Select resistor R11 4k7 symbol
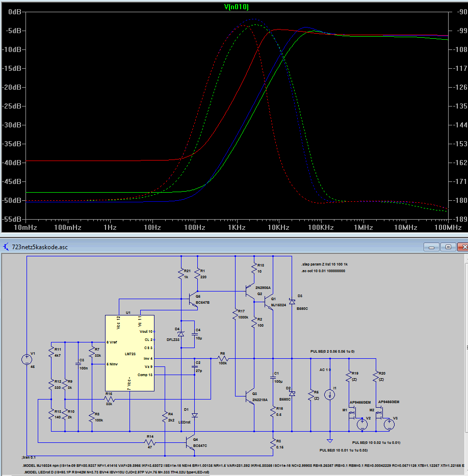 pos(51,352)
